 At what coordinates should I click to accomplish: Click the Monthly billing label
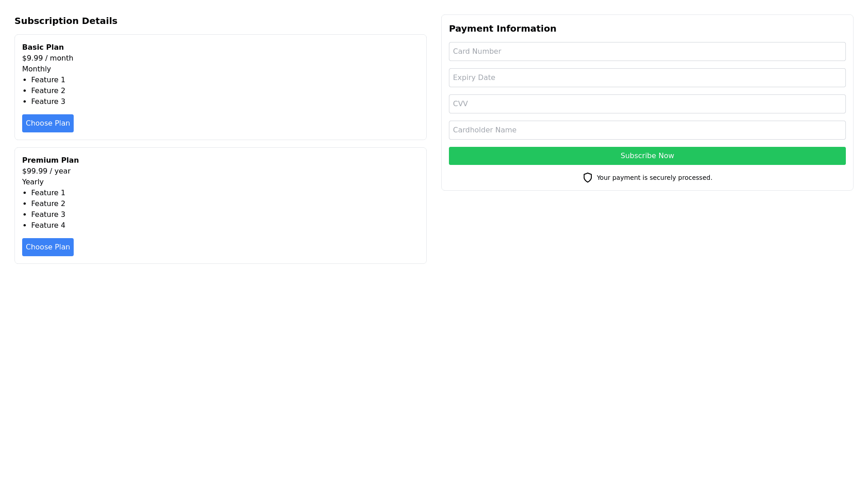(x=36, y=69)
